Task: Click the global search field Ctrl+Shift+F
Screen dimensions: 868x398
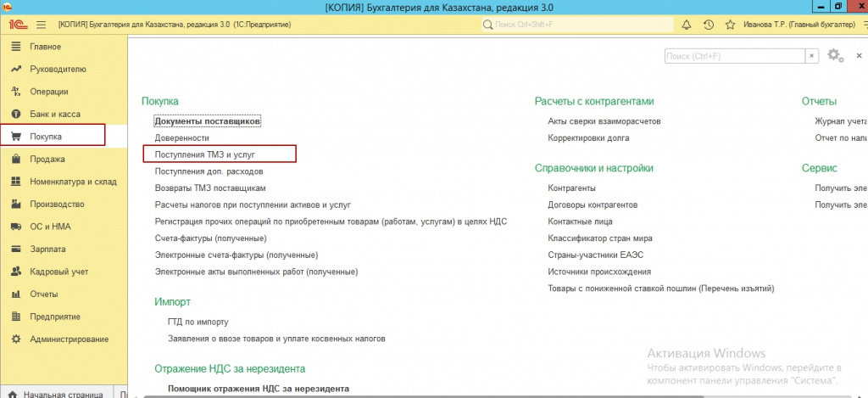Action: 577,25
